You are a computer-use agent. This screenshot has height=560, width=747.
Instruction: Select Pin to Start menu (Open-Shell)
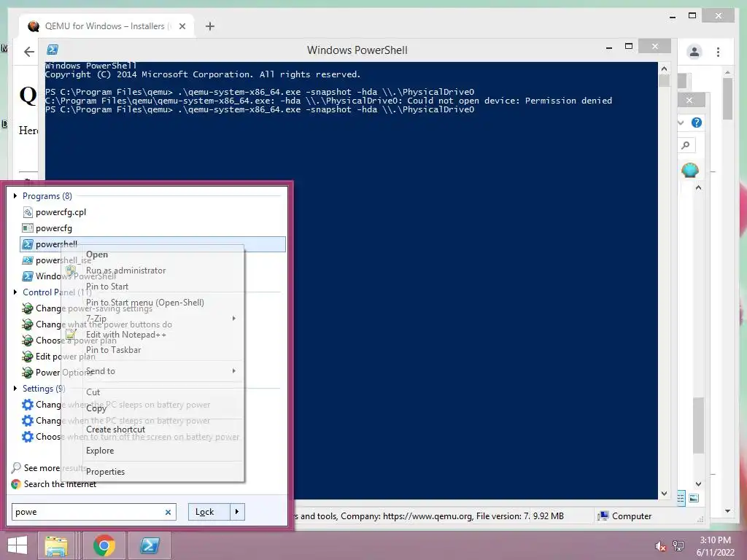[145, 303]
